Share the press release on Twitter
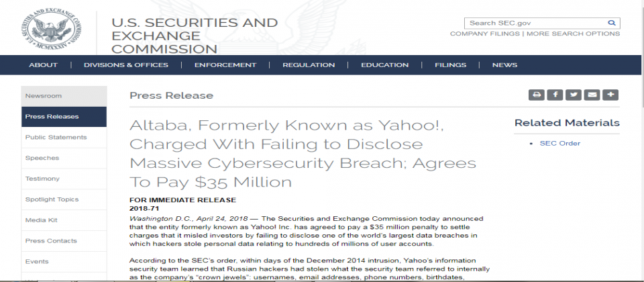The width and height of the screenshot is (644, 282). [573, 95]
